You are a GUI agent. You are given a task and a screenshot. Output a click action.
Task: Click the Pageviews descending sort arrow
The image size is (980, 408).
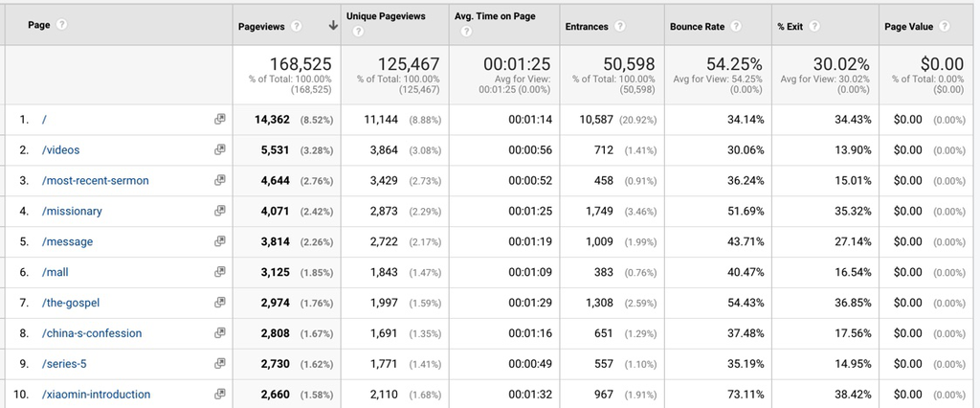coord(332,27)
